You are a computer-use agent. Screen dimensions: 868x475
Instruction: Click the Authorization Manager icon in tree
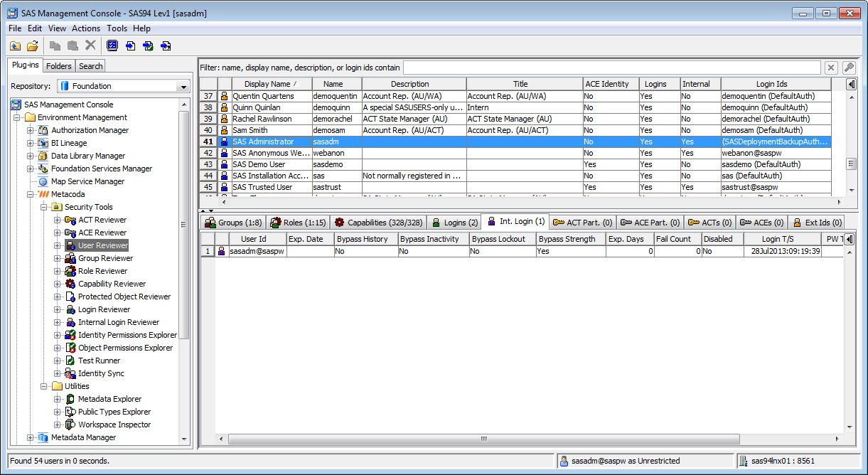coord(43,130)
